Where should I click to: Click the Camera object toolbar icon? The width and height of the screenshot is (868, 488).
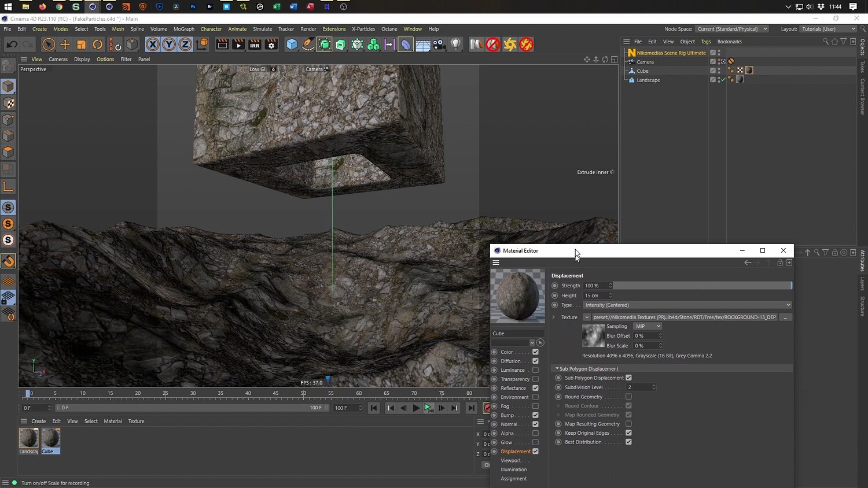click(439, 45)
